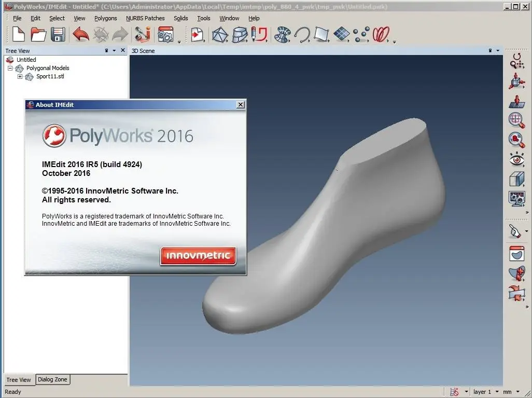The height and width of the screenshot is (398, 532).
Task: Pin the 3D Scene panel
Action: click(x=490, y=51)
